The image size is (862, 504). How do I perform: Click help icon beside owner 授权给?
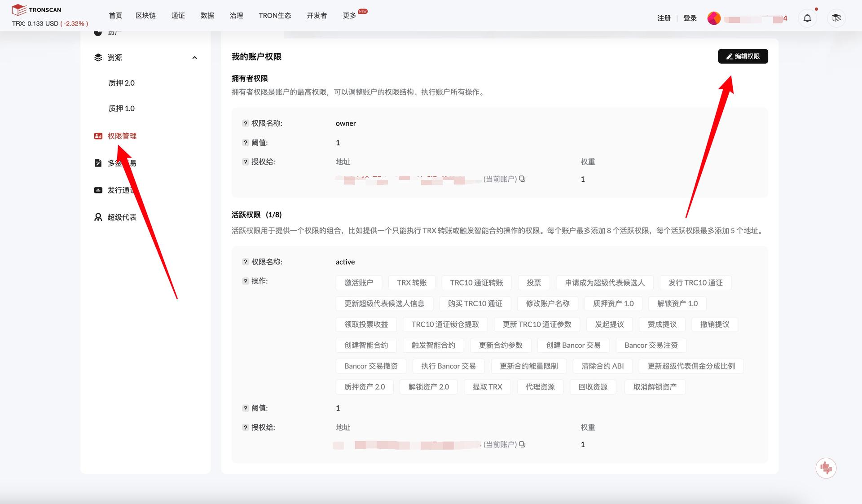click(x=246, y=162)
